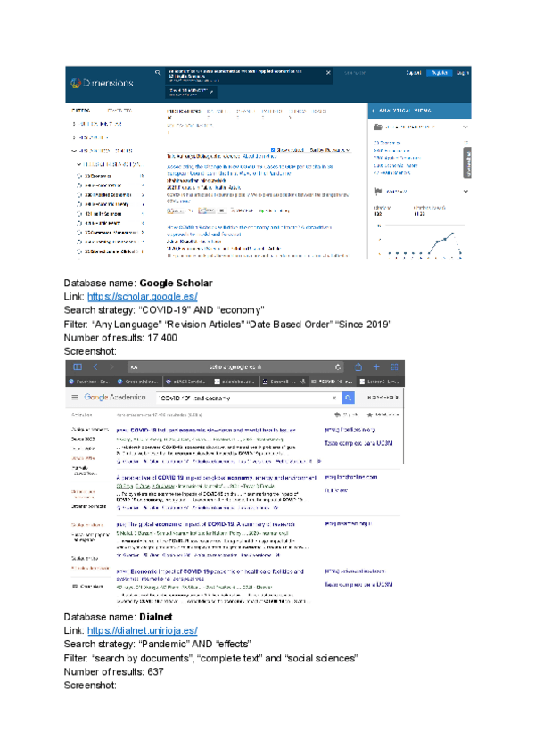Viewport: 535px width, 756px height.
Task: Click the Register button in Dimensions
Action: click(x=440, y=73)
